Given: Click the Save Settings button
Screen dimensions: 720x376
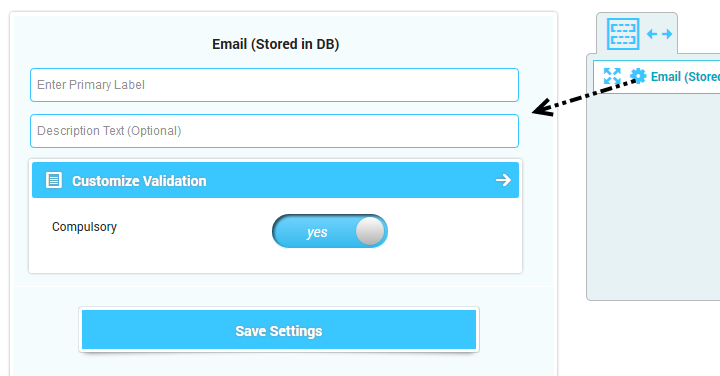Looking at the screenshot, I should 279,330.
